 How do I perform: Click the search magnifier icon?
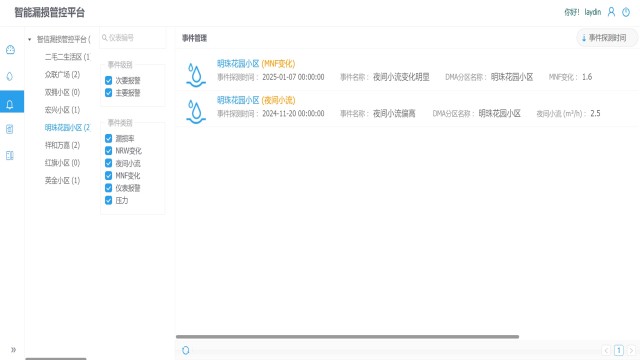104,38
